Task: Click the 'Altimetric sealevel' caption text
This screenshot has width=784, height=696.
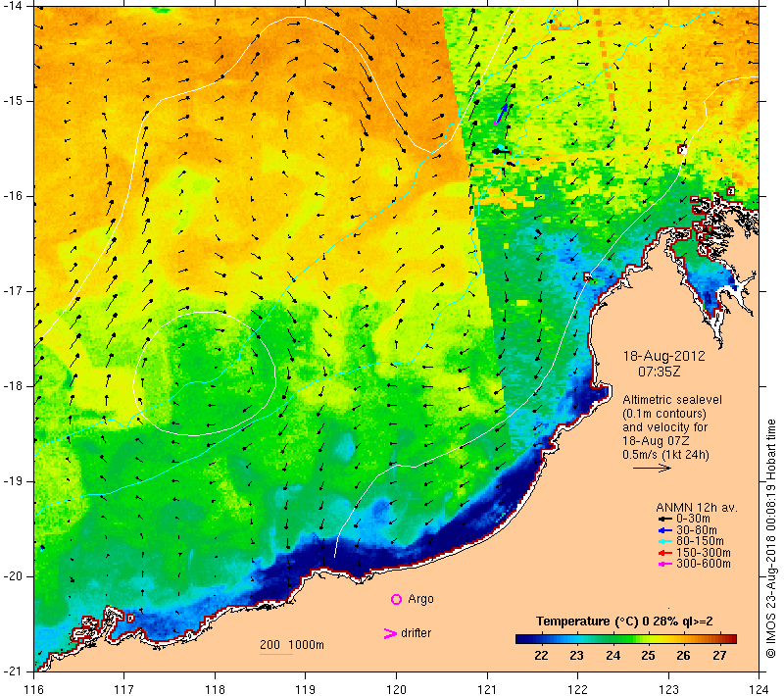Action: pyautogui.click(x=672, y=400)
